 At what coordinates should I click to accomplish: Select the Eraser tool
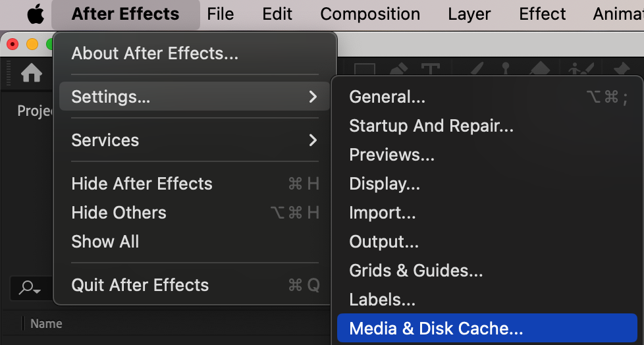[x=539, y=70]
